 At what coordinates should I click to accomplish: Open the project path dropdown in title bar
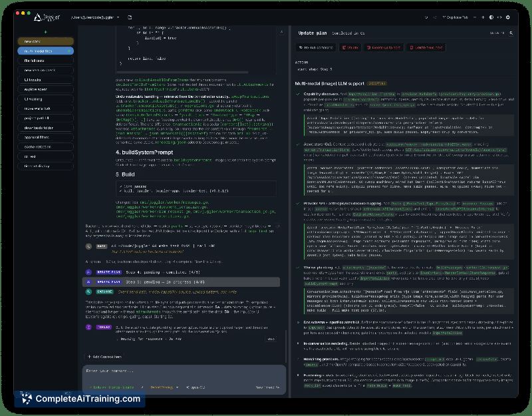pos(95,17)
